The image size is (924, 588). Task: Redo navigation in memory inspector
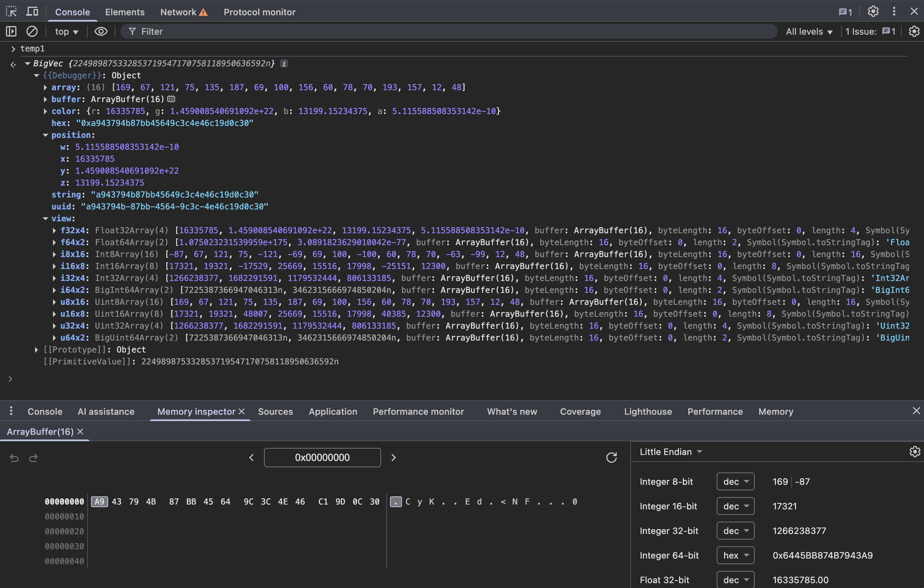click(x=34, y=458)
